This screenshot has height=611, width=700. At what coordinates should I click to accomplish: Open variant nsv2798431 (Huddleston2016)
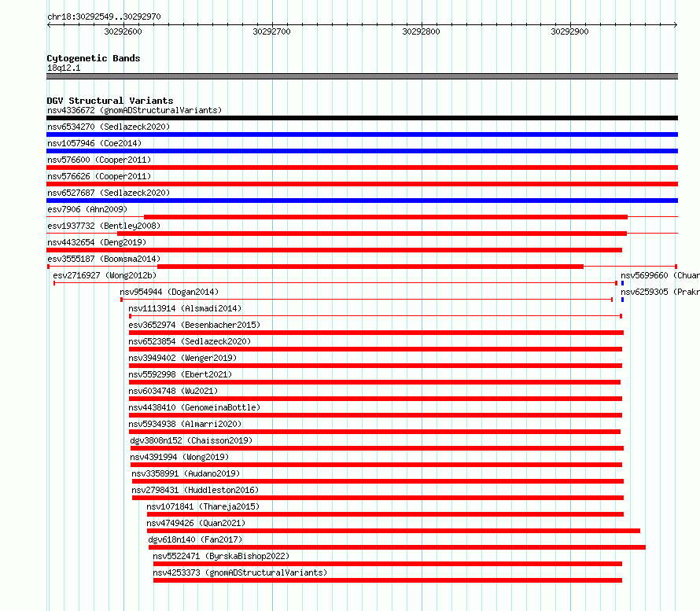point(195,490)
